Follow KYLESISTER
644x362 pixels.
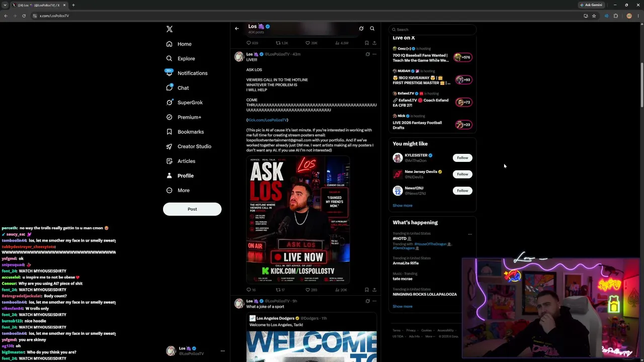tap(462, 158)
